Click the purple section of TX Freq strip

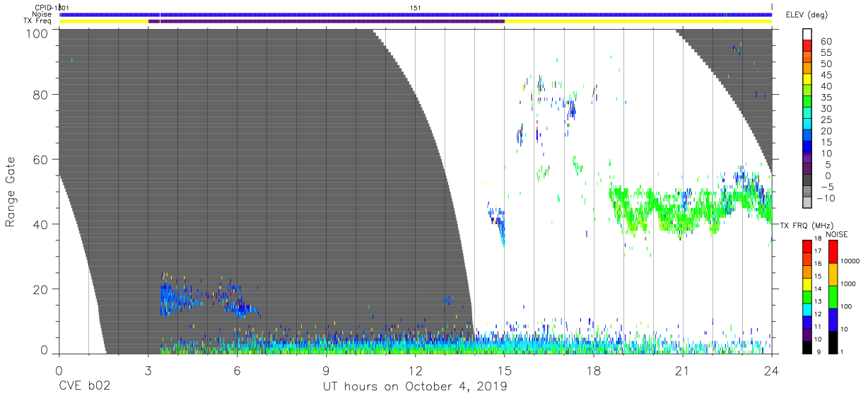click(327, 21)
